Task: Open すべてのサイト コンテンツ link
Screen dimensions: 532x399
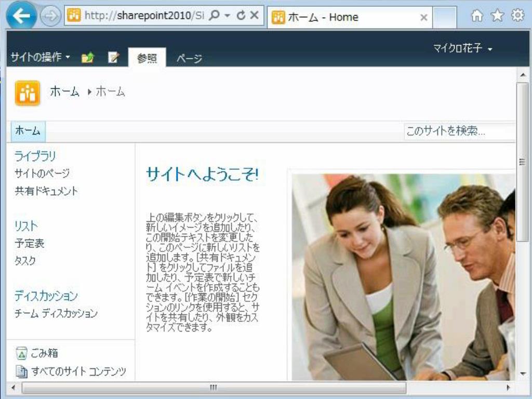Action: tap(79, 371)
